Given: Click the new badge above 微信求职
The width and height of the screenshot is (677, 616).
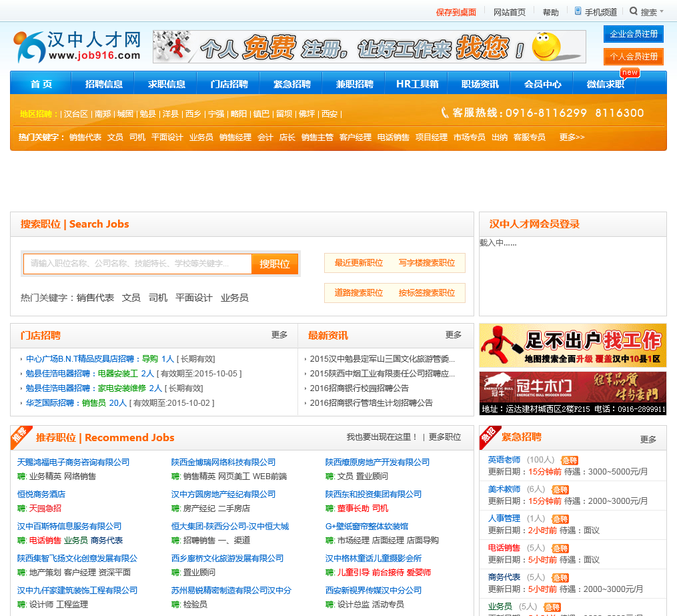Looking at the screenshot, I should tap(630, 73).
